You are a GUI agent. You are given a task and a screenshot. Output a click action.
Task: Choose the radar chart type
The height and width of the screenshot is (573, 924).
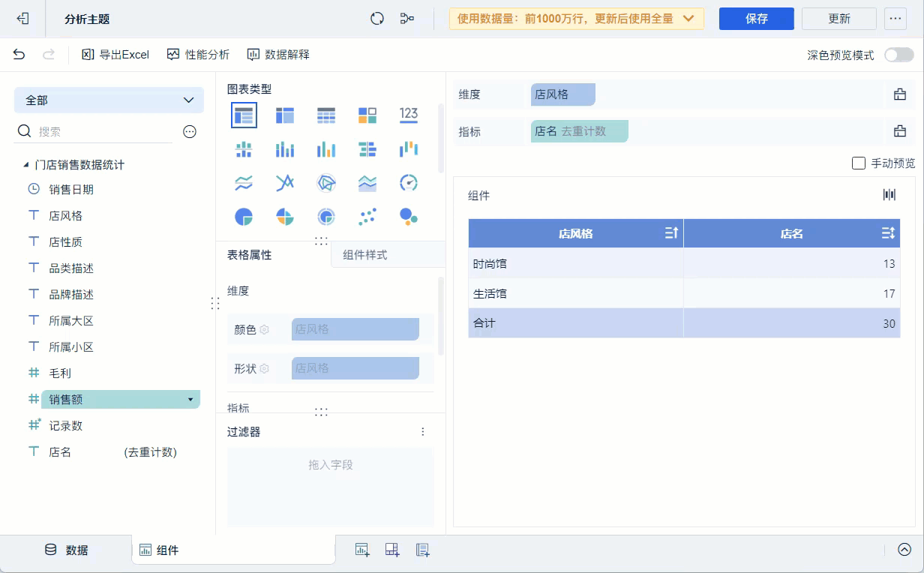pyautogui.click(x=326, y=182)
